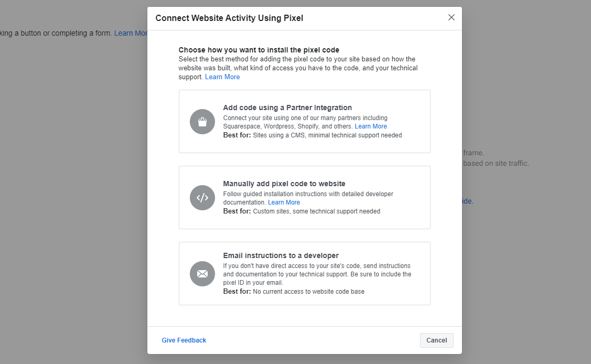This screenshot has width=591, height=364.
Task: Click the envelope email icon
Action: point(202,274)
